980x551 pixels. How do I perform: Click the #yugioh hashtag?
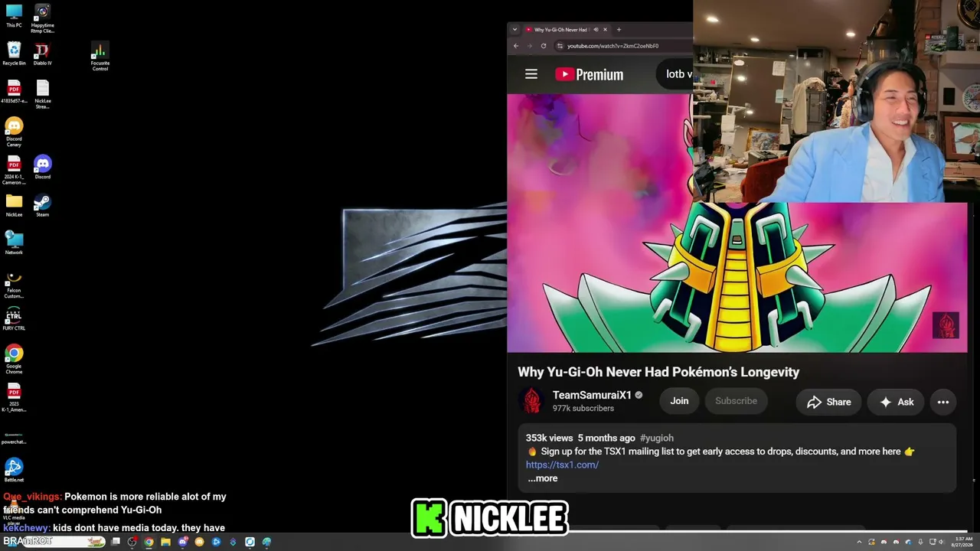(657, 438)
